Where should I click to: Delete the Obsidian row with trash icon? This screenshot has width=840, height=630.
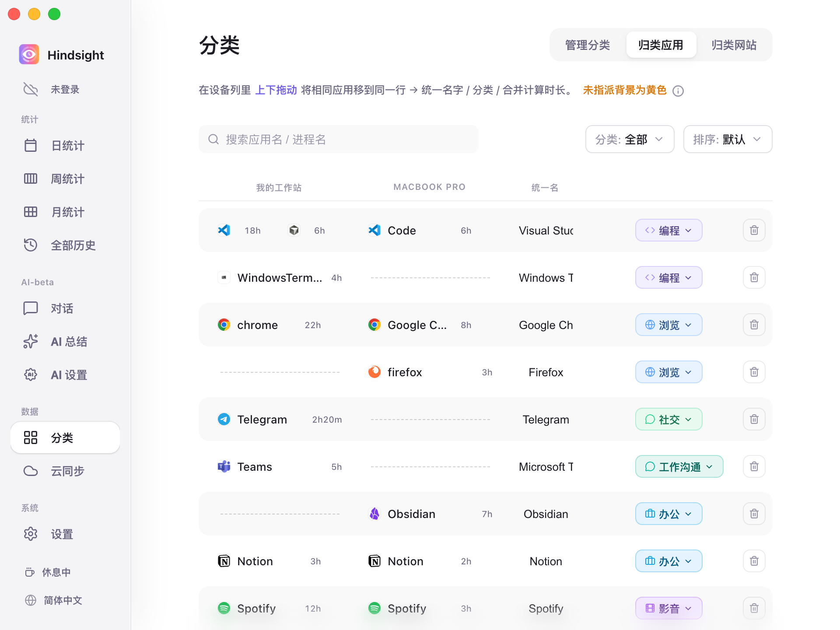click(754, 514)
